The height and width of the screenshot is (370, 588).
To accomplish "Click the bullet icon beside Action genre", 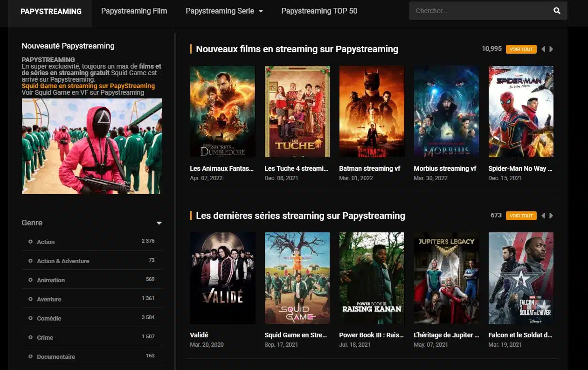I will 30,242.
